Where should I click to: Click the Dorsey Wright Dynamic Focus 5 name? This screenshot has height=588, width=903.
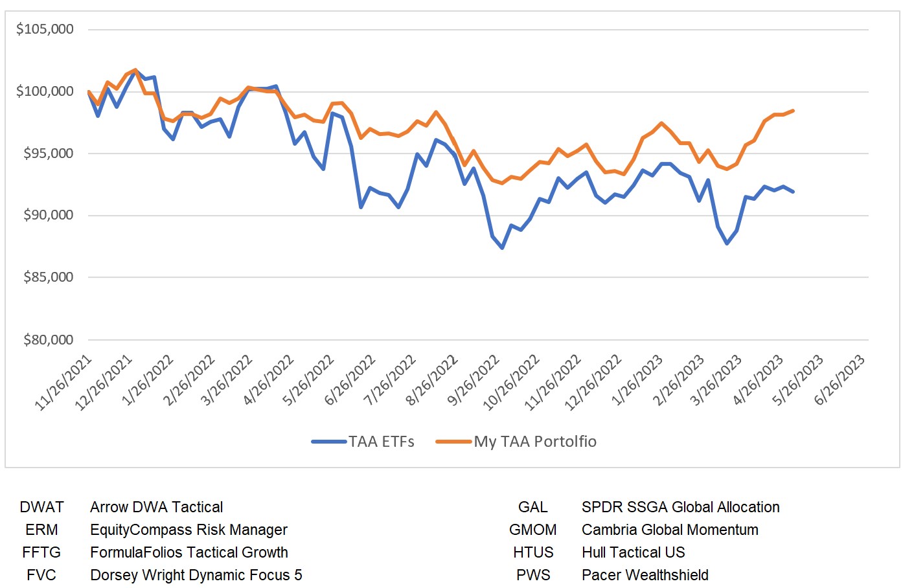196,575
